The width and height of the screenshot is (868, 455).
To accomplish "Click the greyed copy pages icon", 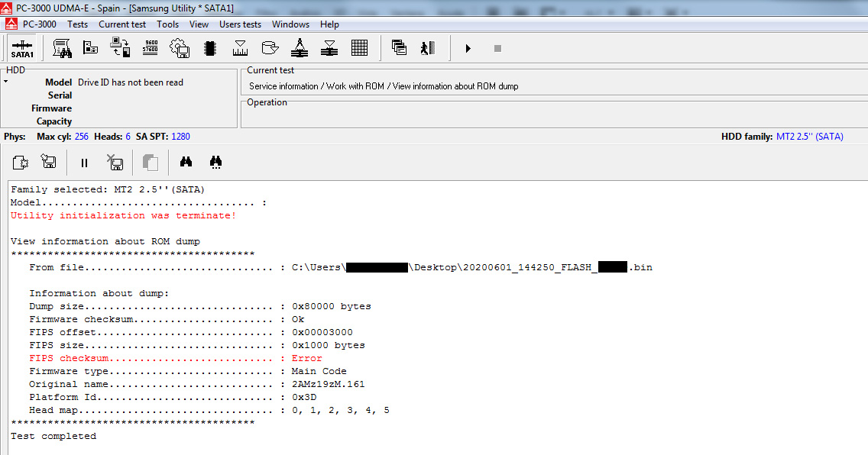I will click(150, 163).
